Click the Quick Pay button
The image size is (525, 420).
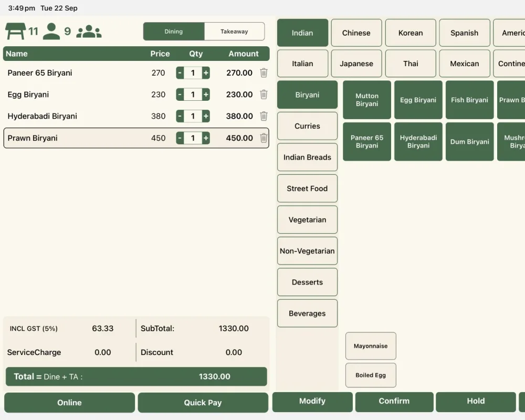203,403
